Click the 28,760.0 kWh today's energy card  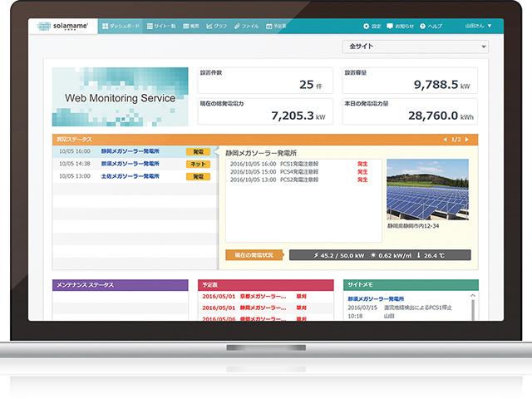410,111
